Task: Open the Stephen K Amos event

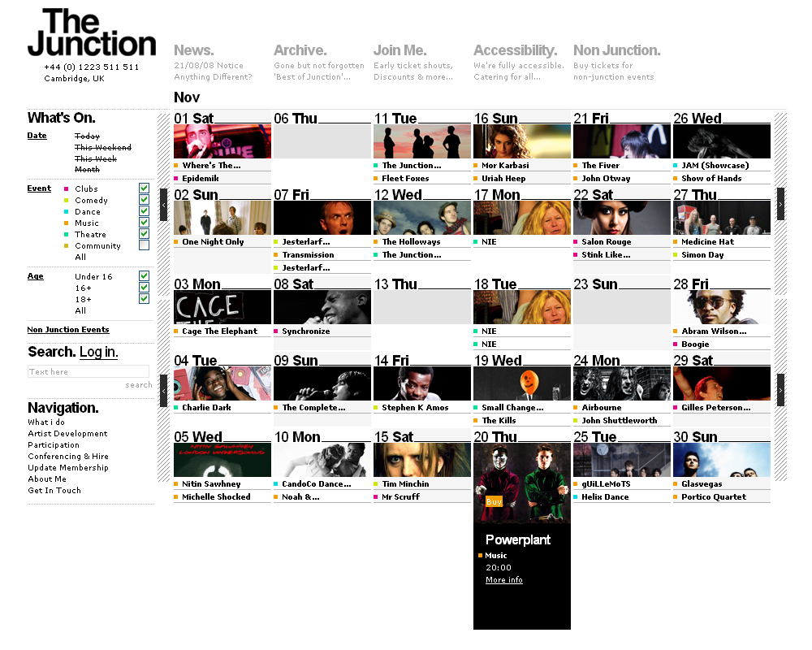Action: pyautogui.click(x=415, y=407)
